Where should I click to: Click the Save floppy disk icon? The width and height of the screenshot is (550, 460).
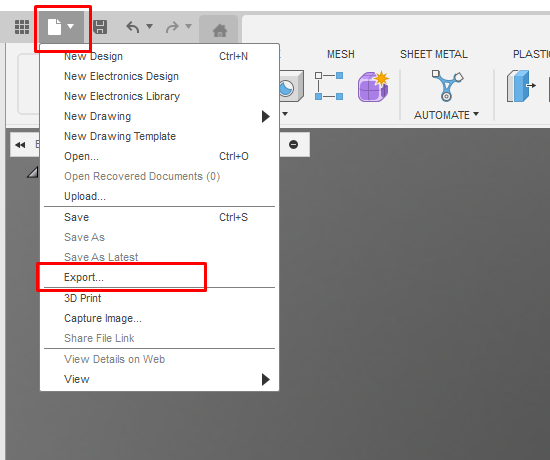[100, 27]
